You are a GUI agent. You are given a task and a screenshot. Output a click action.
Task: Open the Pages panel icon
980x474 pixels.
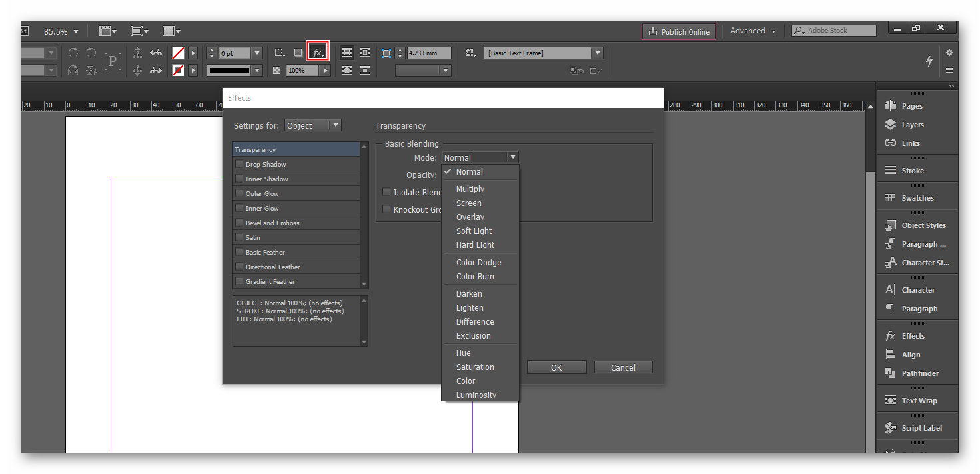pos(890,106)
